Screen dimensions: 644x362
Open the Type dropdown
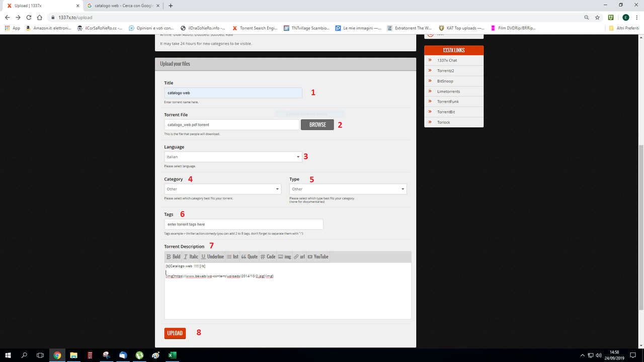[x=348, y=189]
